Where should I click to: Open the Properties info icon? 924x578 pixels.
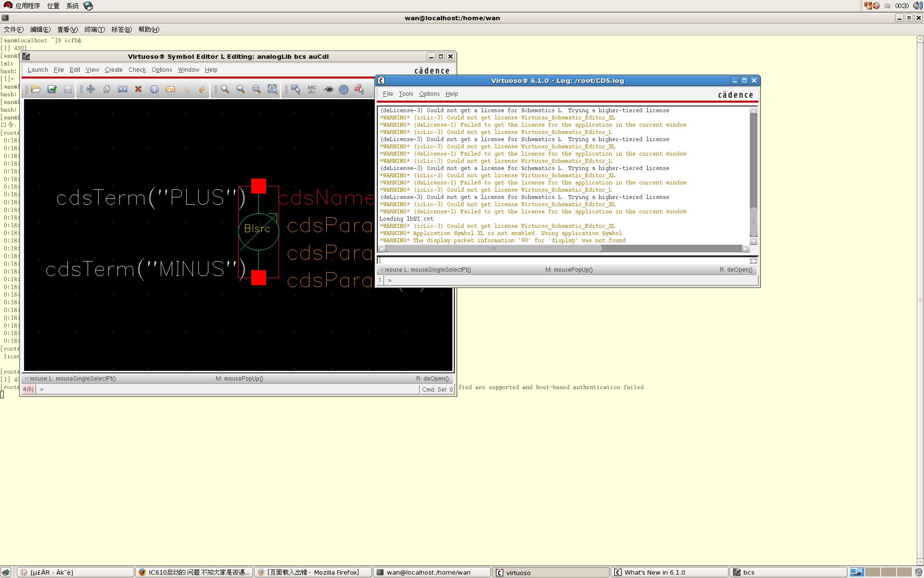(x=154, y=89)
